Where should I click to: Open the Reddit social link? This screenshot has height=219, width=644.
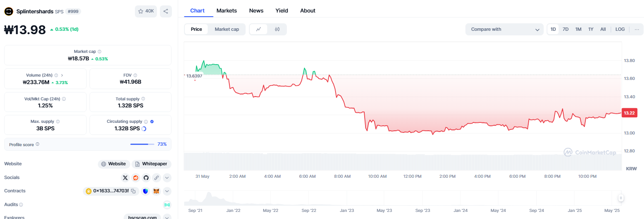pos(136,178)
